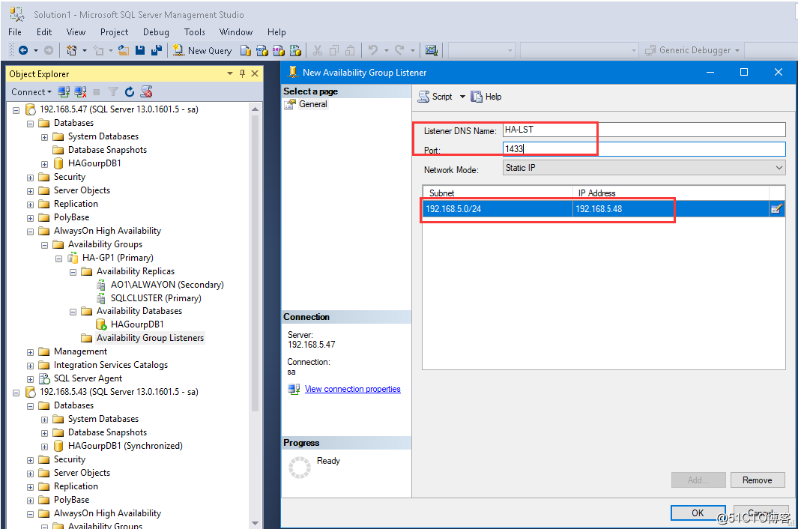Expand System Databases under 192.168.5.47
This screenshot has width=798, height=532.
(45, 137)
